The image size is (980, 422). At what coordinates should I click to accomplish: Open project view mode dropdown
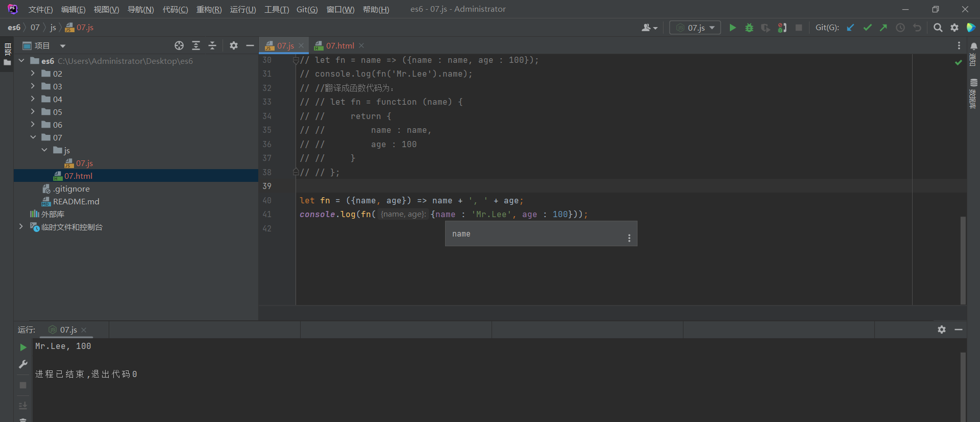click(x=63, y=46)
